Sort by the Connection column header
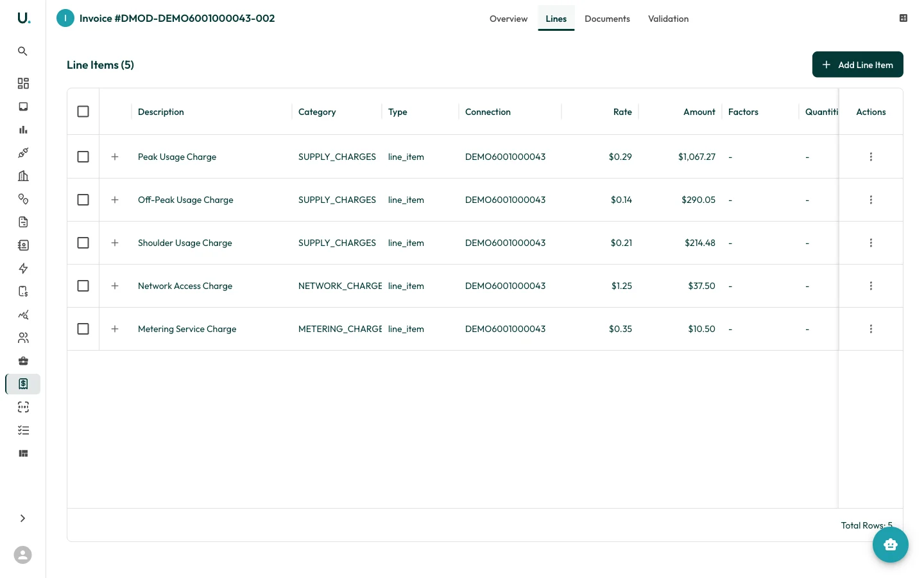 pyautogui.click(x=488, y=112)
